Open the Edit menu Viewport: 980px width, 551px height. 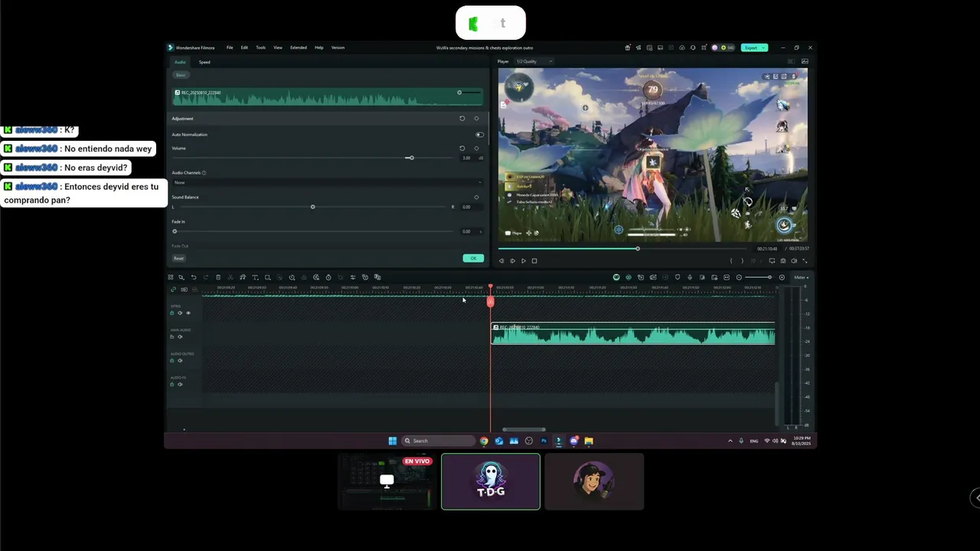pyautogui.click(x=244, y=47)
